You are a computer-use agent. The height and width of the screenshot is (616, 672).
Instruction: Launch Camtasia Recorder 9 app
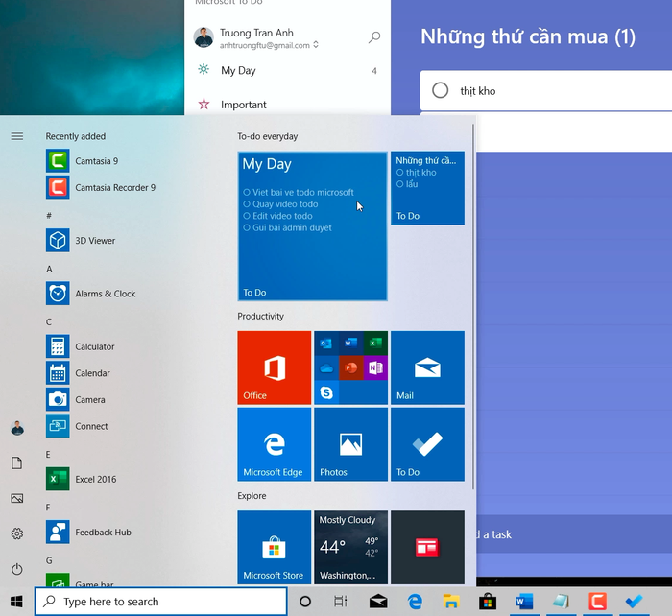tap(101, 188)
